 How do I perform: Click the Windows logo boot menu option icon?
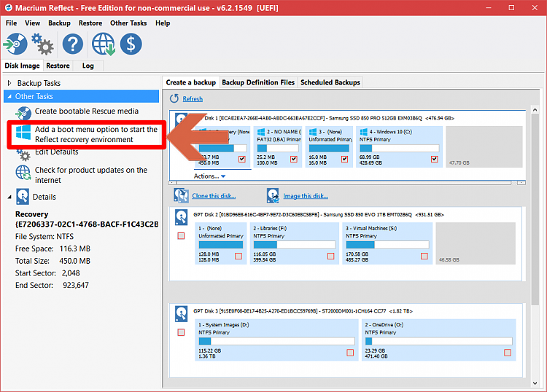23,133
